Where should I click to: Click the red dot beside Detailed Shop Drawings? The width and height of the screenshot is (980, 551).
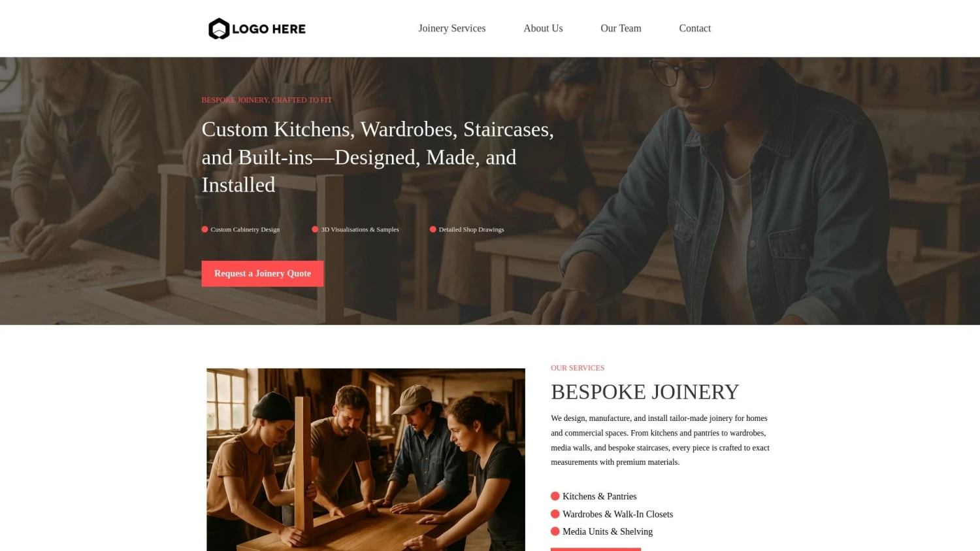pos(433,229)
